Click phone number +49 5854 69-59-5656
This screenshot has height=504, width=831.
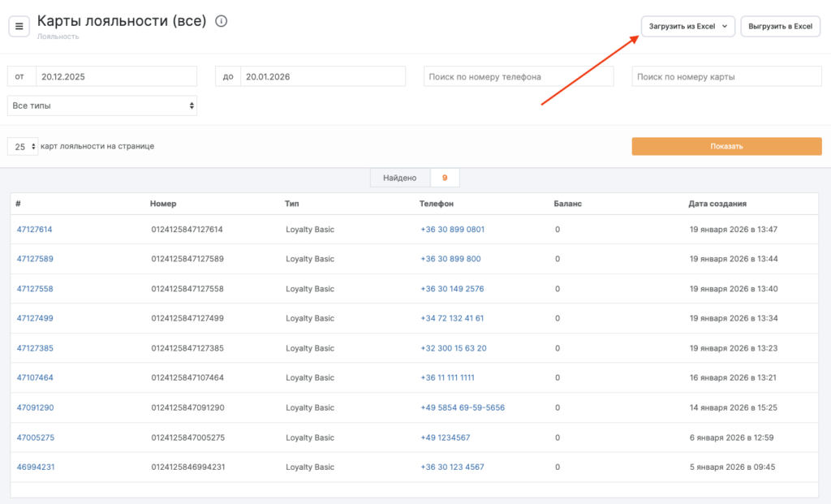pyautogui.click(x=463, y=407)
